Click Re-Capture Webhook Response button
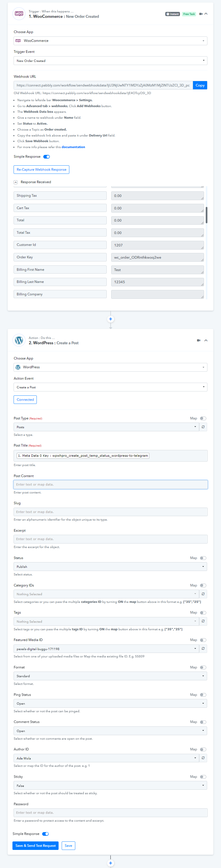The height and width of the screenshot is (868, 221). [x=42, y=170]
